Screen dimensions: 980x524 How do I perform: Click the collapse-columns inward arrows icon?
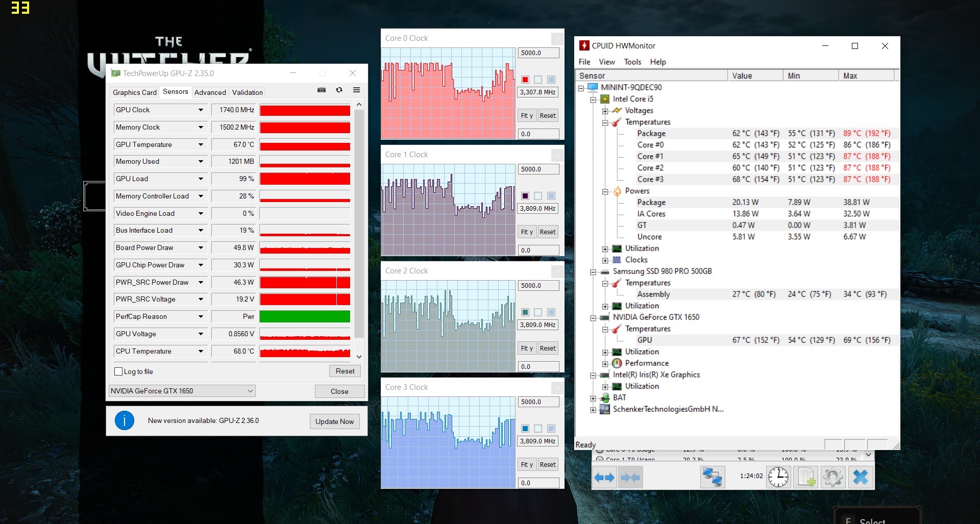point(630,478)
